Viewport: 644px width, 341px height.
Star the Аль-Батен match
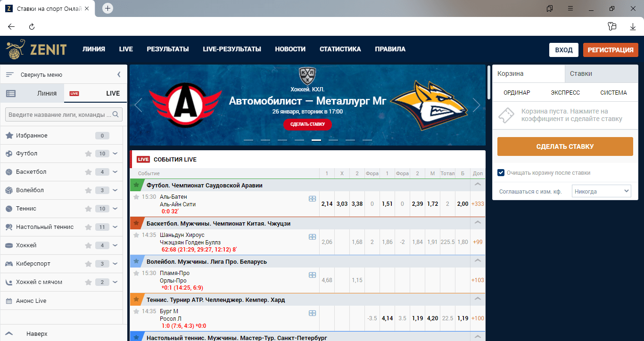coord(136,197)
